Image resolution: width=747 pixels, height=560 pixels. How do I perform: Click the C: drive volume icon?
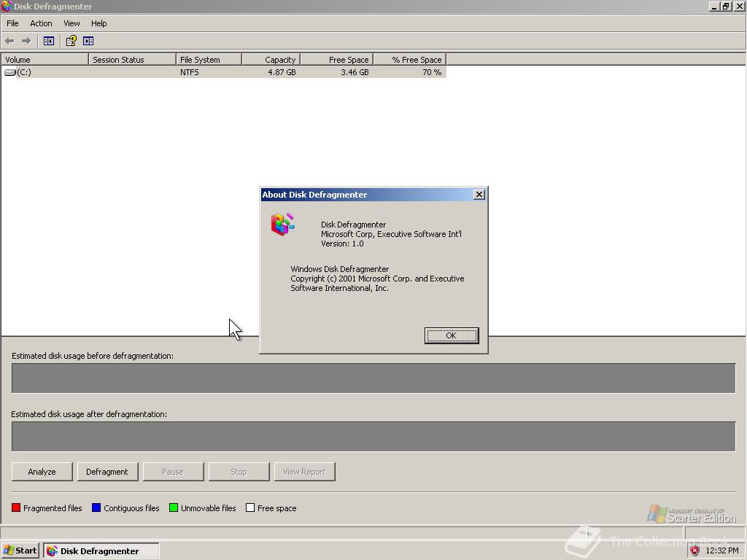(x=10, y=72)
